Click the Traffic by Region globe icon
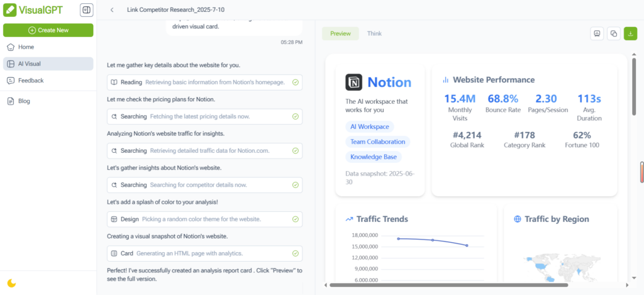Image resolution: width=644 pixels, height=295 pixels. pyautogui.click(x=518, y=219)
